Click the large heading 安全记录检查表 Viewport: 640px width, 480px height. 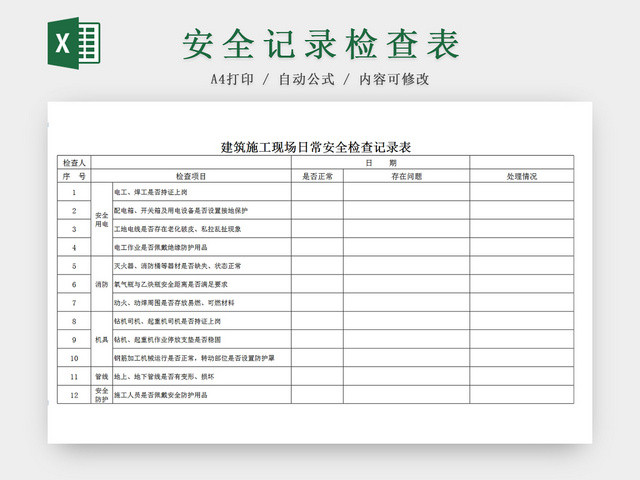(x=321, y=44)
